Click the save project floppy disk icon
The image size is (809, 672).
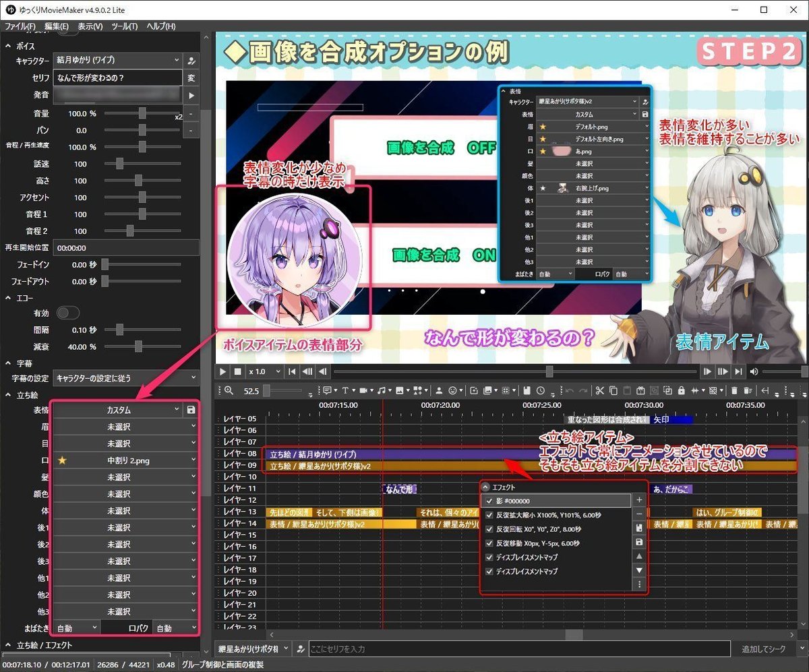tap(527, 390)
